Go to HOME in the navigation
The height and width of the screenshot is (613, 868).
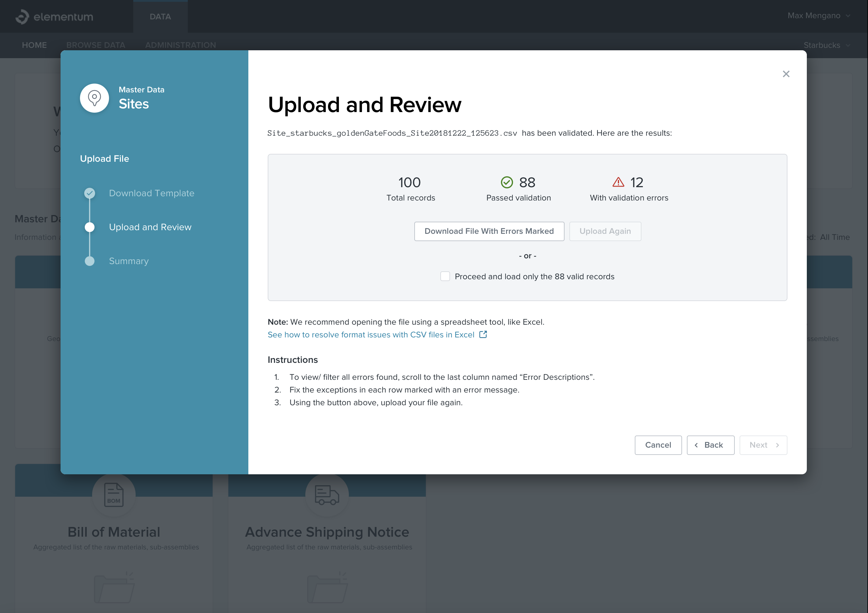coord(35,45)
